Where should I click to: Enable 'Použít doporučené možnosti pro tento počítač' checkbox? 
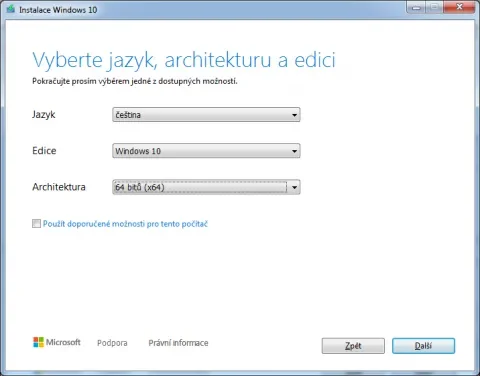(36, 223)
